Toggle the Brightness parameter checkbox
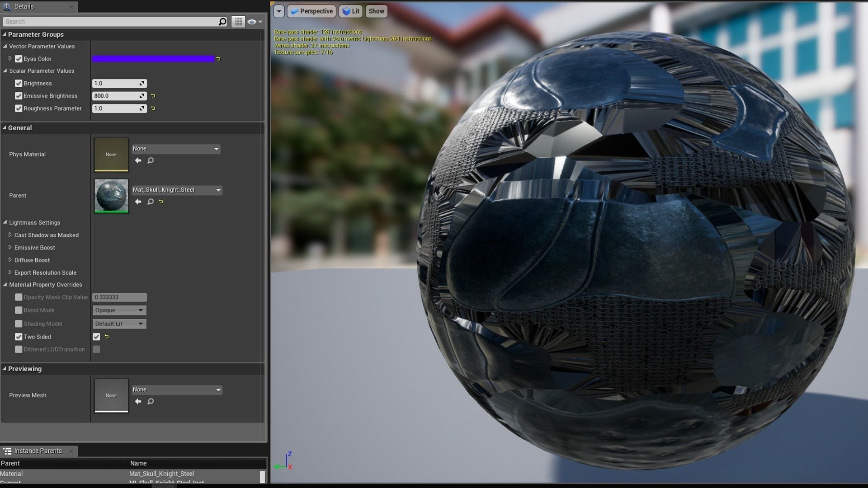The image size is (868, 488). pyautogui.click(x=19, y=84)
